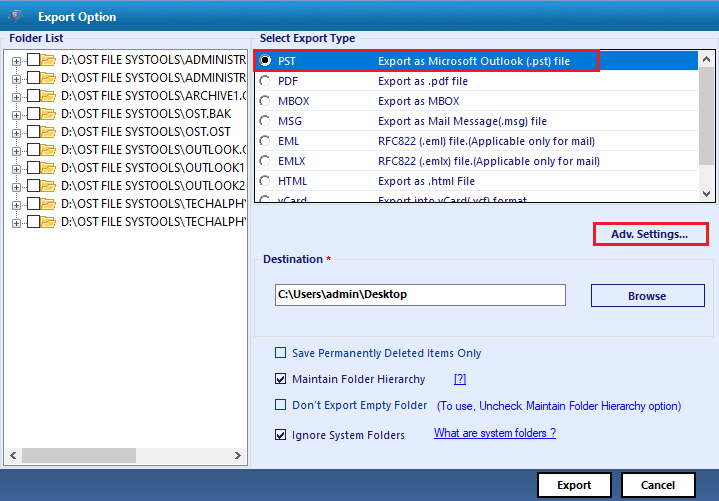Click the Destination path input field
The width and height of the screenshot is (719, 501).
(x=420, y=295)
